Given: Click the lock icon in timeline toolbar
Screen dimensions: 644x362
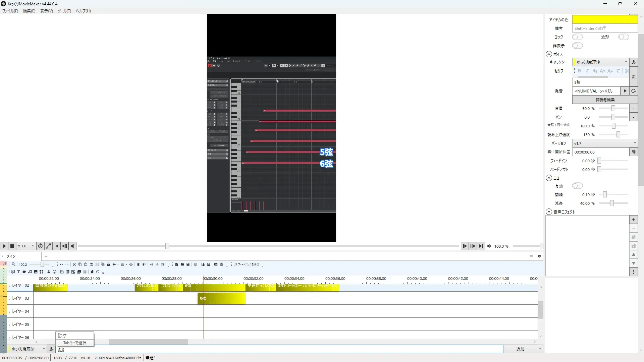Looking at the screenshot, I should point(108,264).
